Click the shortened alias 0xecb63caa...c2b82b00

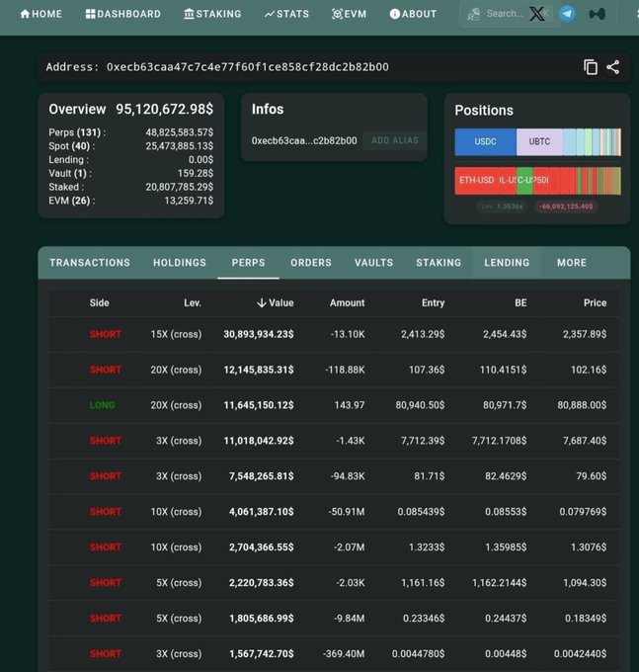[x=304, y=140]
